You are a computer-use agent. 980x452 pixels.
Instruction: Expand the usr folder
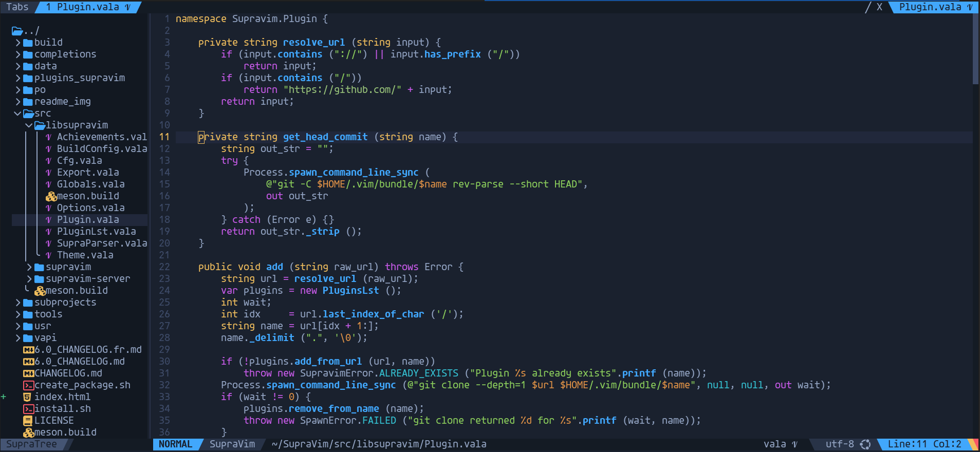(18, 326)
